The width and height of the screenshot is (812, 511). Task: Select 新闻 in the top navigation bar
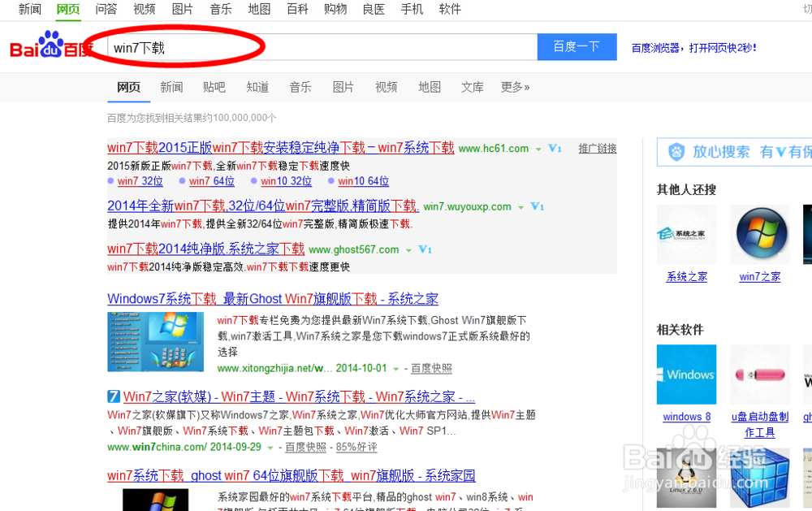pyautogui.click(x=29, y=9)
